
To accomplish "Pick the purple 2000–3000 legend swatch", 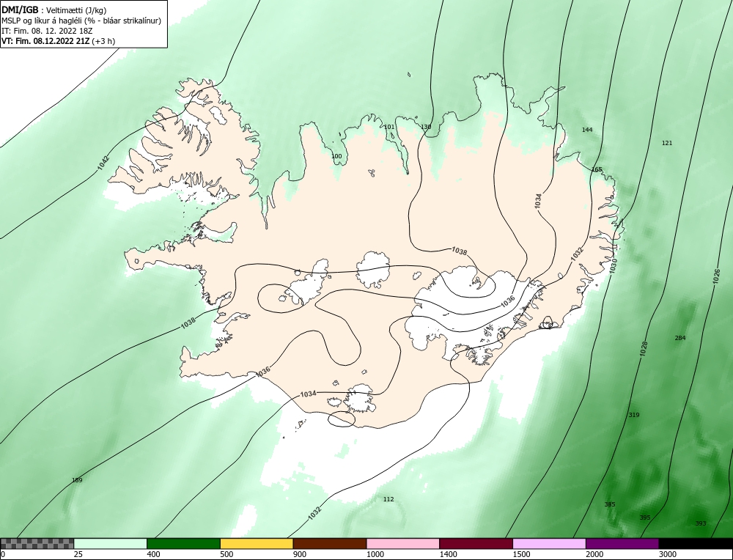I will [622, 544].
